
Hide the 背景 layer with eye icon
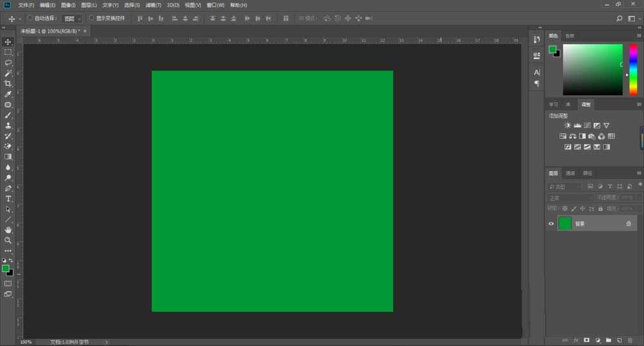click(551, 224)
